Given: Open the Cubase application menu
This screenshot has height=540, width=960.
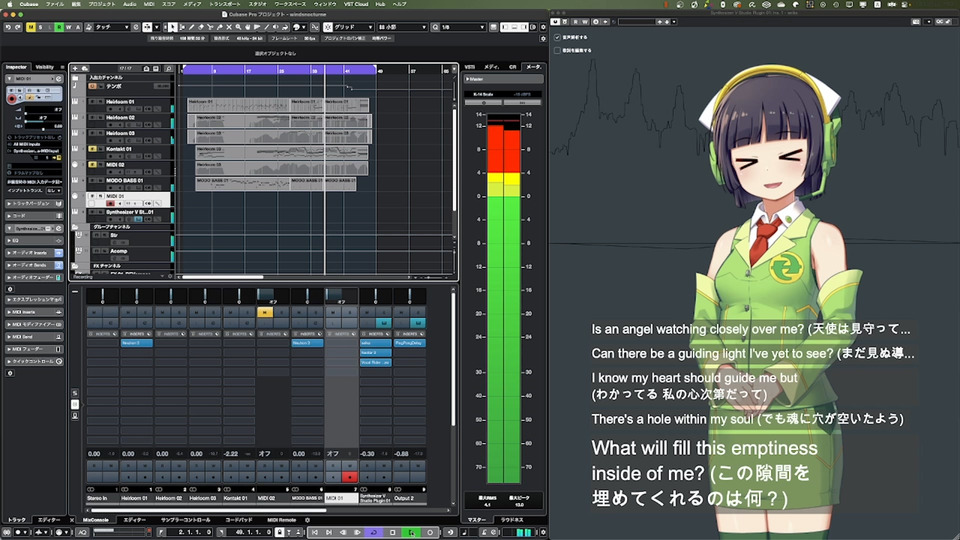Looking at the screenshot, I should [x=29, y=4].
